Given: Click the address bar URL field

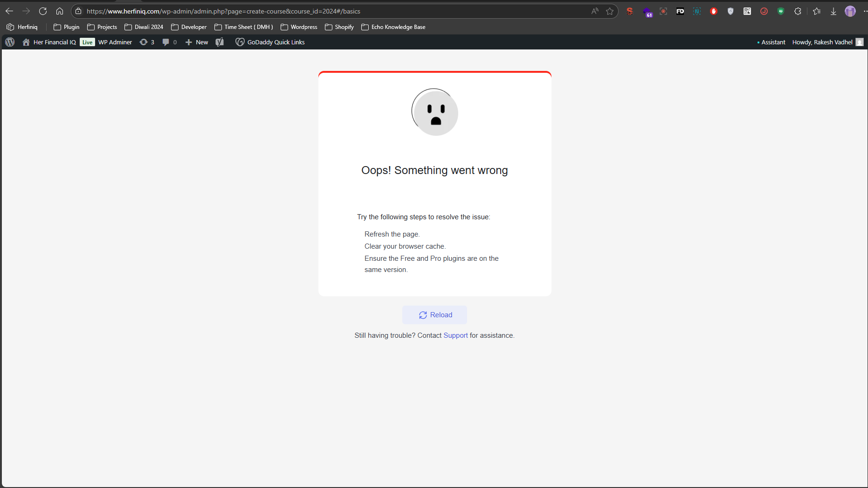Looking at the screenshot, I should 326,11.
